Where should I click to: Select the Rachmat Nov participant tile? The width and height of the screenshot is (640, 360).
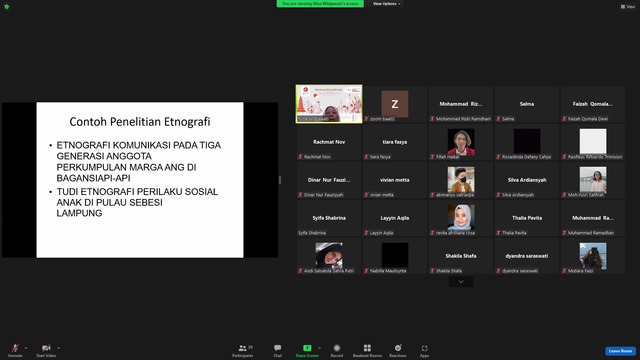click(x=329, y=142)
